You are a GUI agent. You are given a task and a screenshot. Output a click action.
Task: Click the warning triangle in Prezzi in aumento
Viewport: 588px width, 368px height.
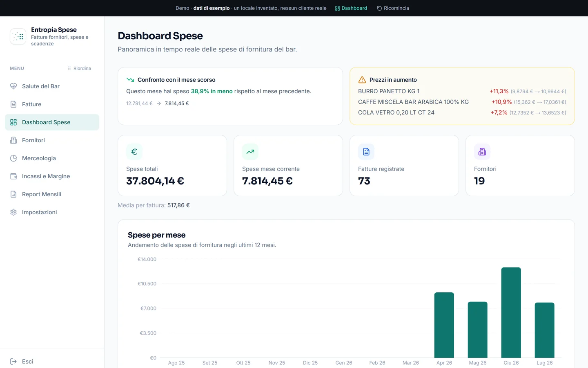[362, 80]
